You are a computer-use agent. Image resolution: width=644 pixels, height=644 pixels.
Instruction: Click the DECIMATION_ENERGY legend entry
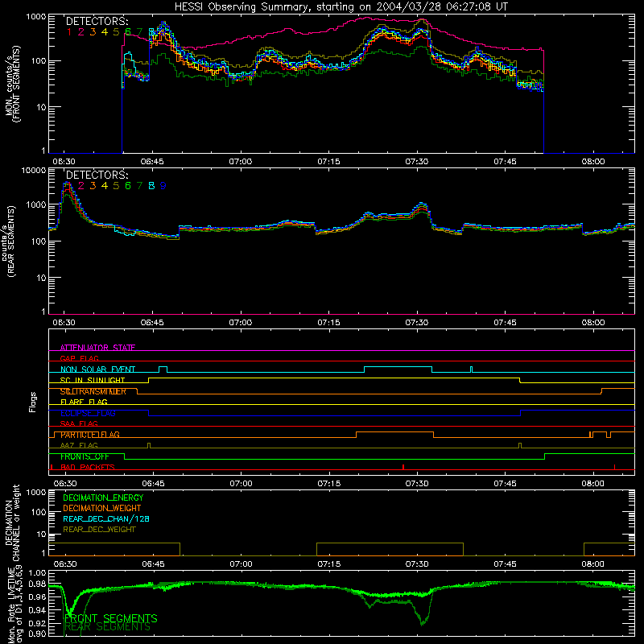click(x=103, y=497)
